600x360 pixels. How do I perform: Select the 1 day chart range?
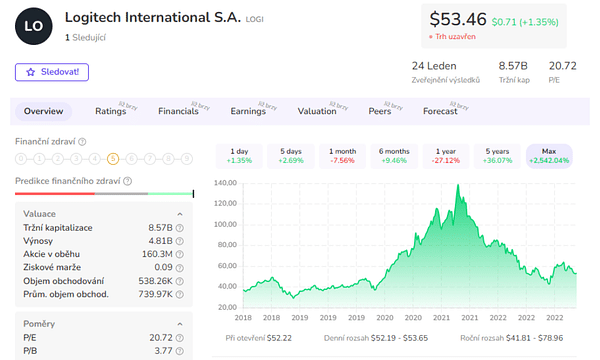[239, 156]
